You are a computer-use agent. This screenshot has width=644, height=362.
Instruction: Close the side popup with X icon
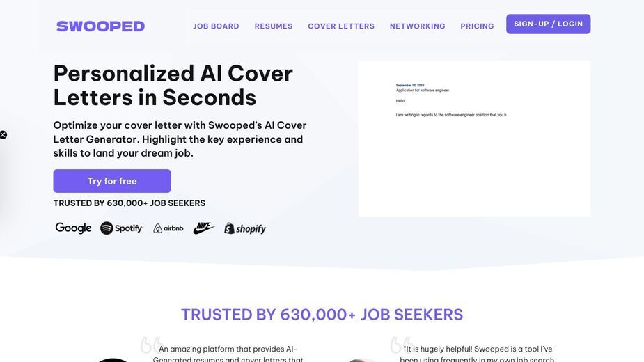[3, 135]
